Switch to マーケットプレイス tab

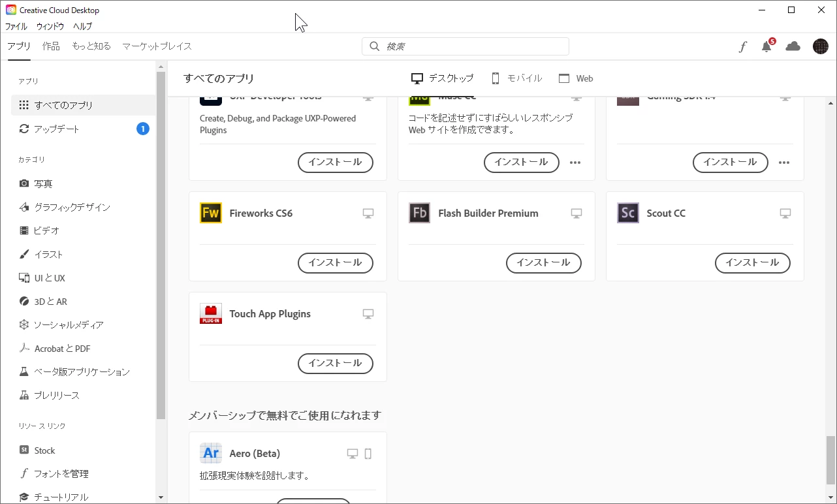click(x=157, y=46)
